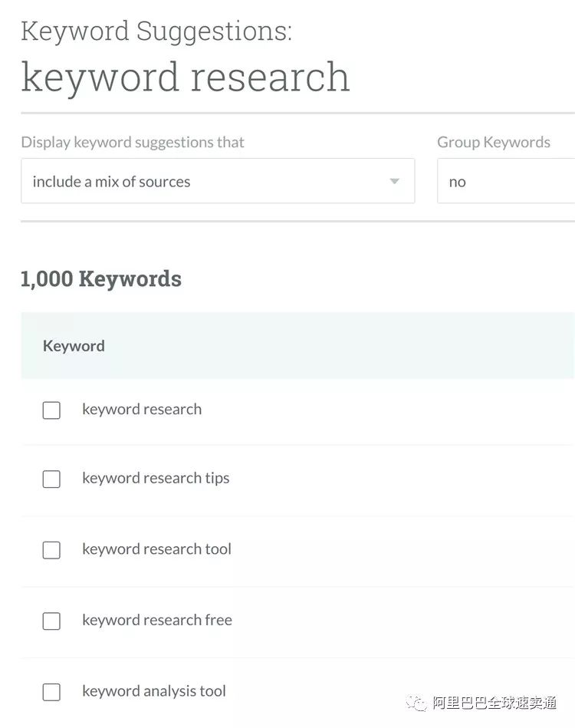Sort by the Keyword column header

(x=74, y=346)
